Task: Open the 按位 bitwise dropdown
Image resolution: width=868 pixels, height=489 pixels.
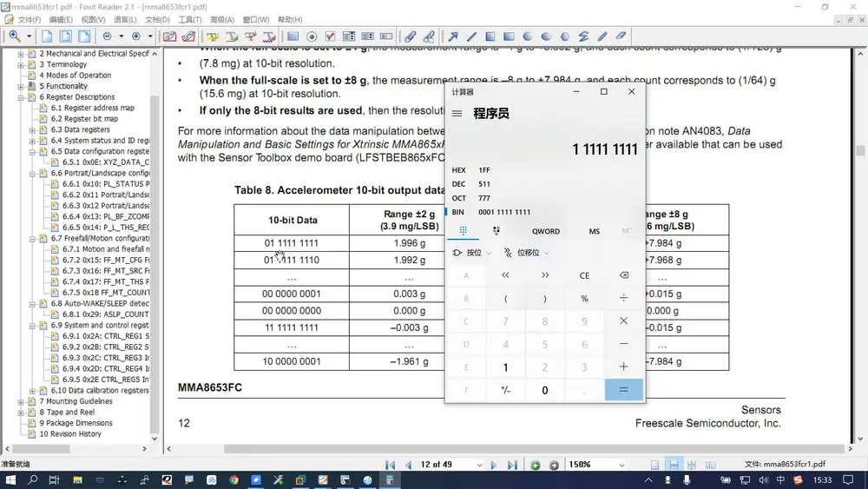Action: tap(473, 253)
